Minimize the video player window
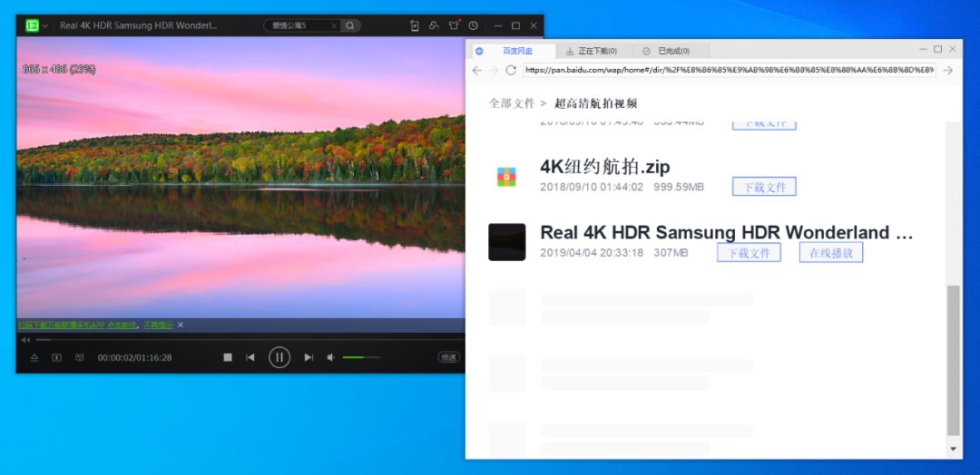The image size is (980, 475). 498,25
